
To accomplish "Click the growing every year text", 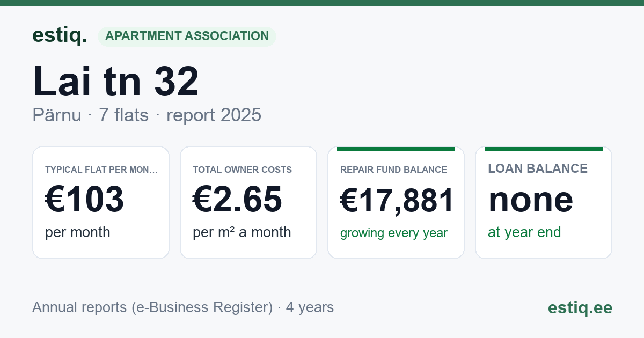I will 394,233.
